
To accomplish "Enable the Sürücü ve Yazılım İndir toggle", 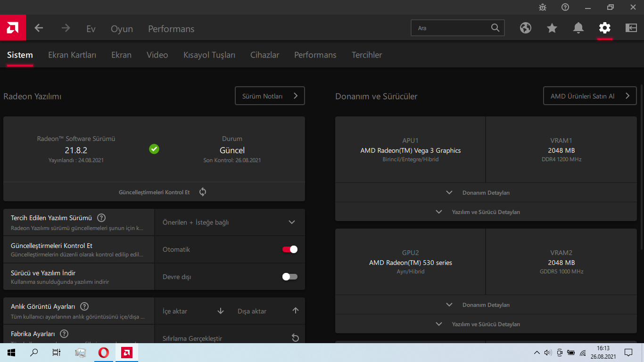I will tap(290, 277).
